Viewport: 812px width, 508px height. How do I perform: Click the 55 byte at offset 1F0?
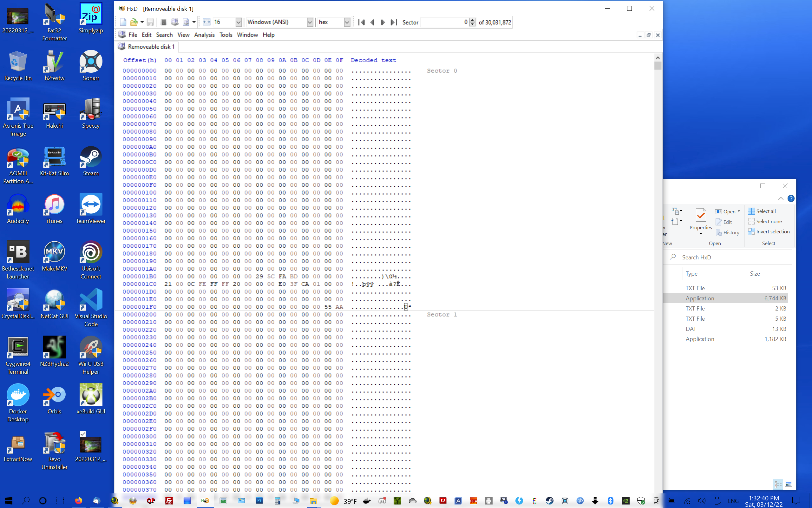click(328, 307)
